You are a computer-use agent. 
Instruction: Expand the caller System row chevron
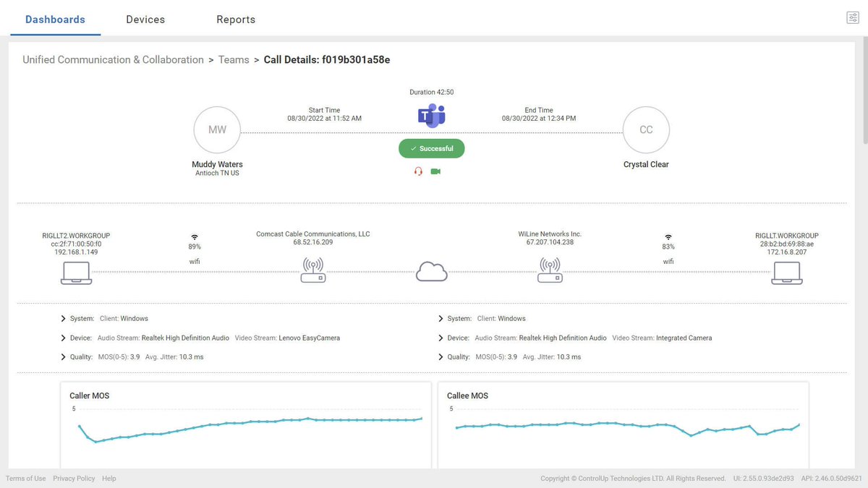pyautogui.click(x=64, y=318)
